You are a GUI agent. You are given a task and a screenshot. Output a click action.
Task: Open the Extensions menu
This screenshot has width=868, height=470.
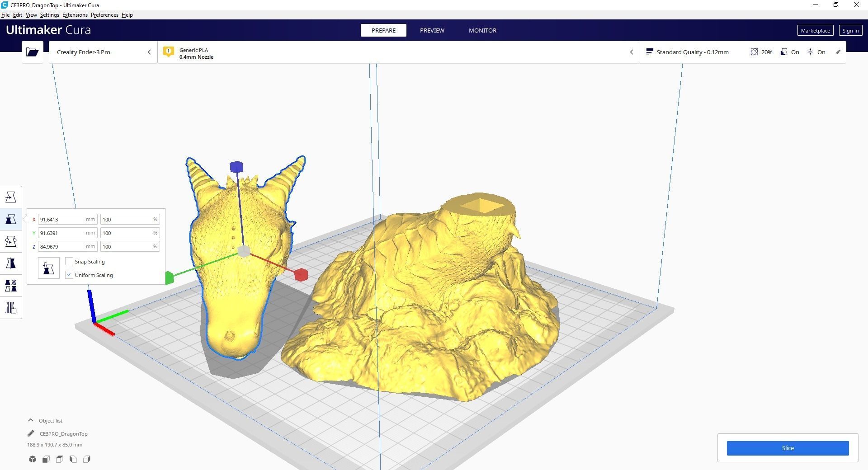pyautogui.click(x=75, y=15)
